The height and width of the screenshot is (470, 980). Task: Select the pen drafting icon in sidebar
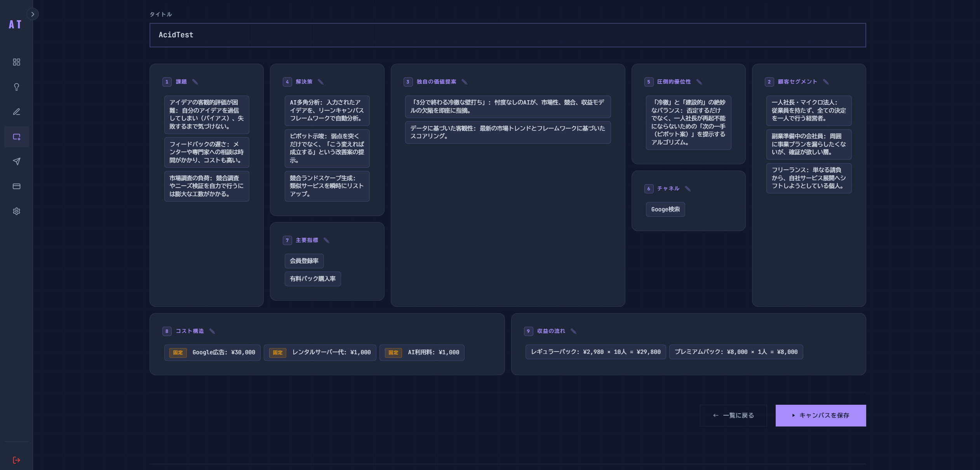tap(16, 111)
